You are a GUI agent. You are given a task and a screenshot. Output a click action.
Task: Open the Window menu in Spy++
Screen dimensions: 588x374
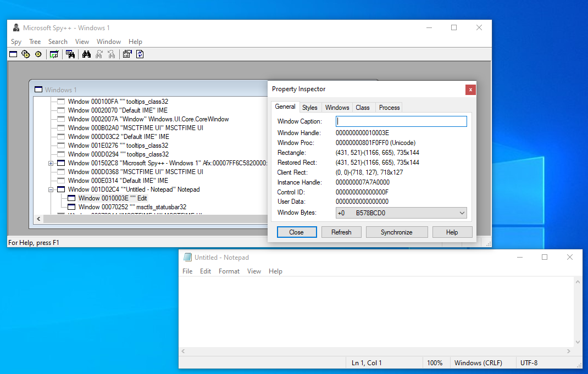109,42
